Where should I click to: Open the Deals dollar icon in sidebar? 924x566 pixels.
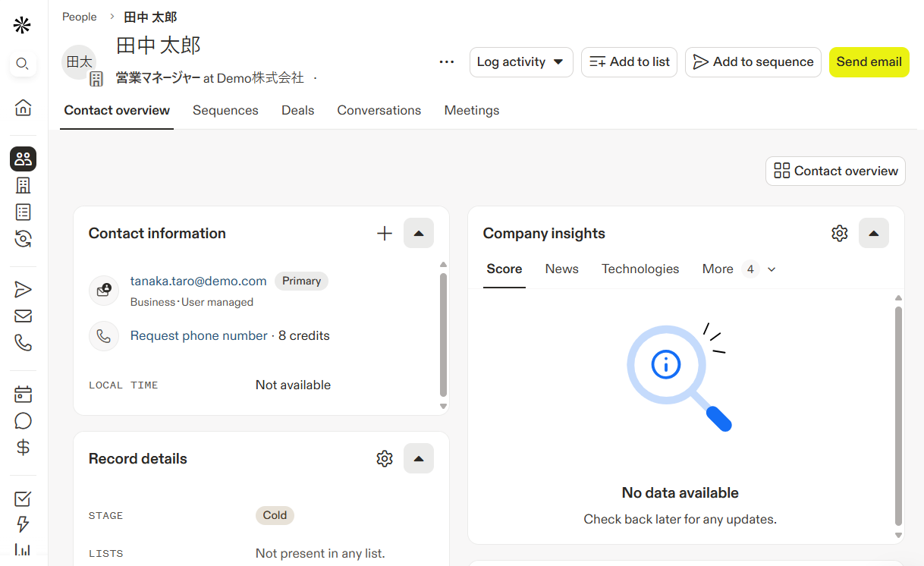[23, 448]
